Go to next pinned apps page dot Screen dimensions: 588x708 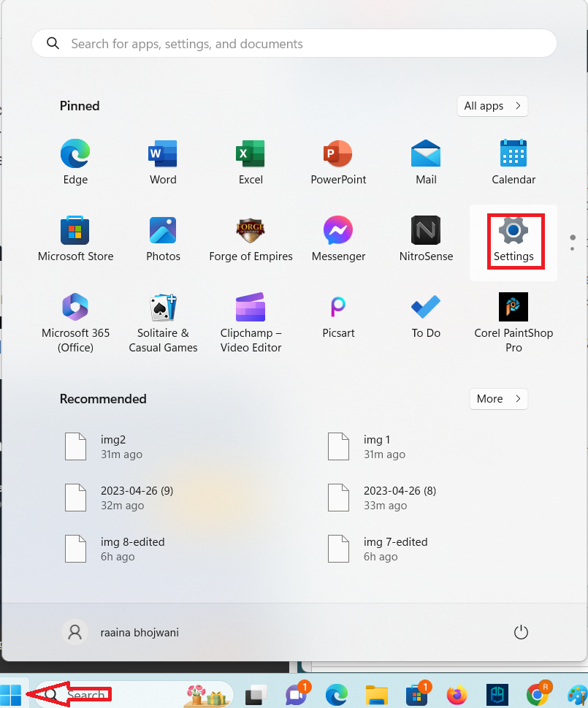coord(573,248)
